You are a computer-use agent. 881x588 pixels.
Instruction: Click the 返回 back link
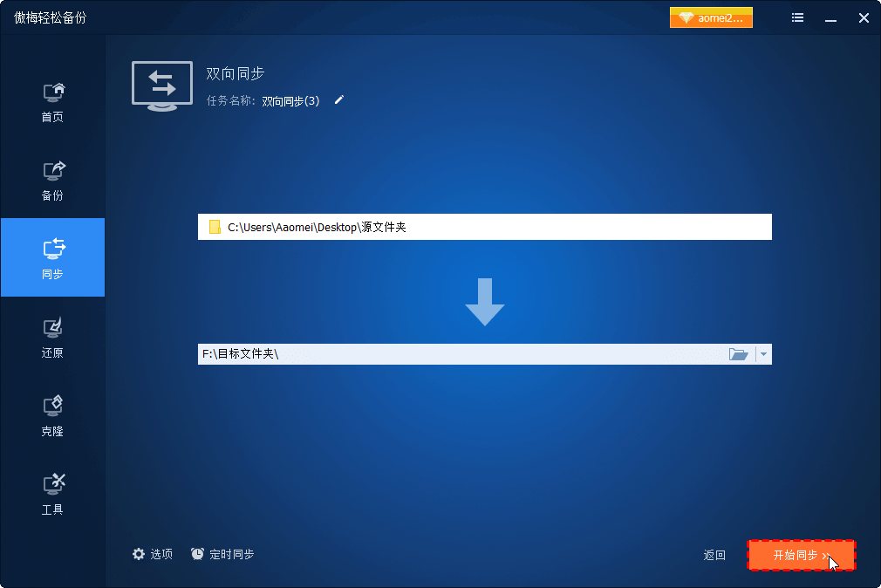pyautogui.click(x=714, y=556)
